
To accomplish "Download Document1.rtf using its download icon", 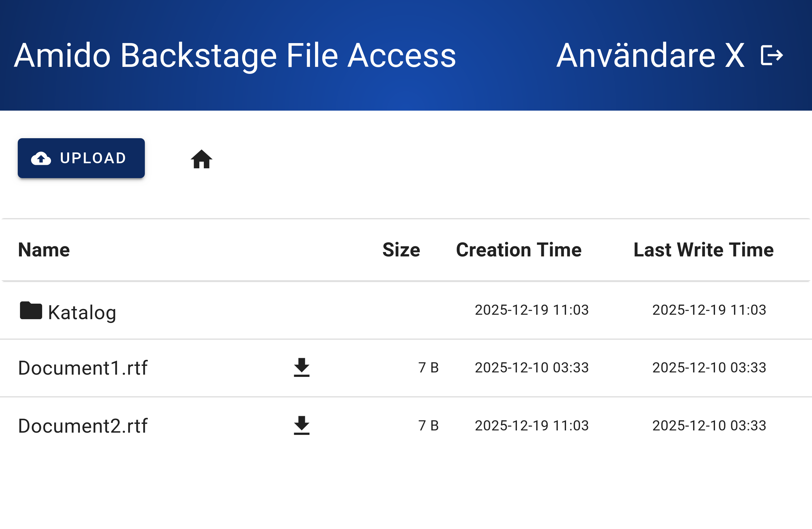I will [302, 368].
